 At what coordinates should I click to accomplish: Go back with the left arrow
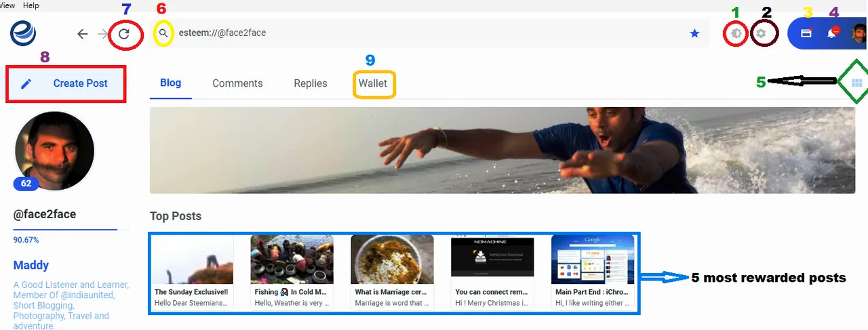click(82, 34)
